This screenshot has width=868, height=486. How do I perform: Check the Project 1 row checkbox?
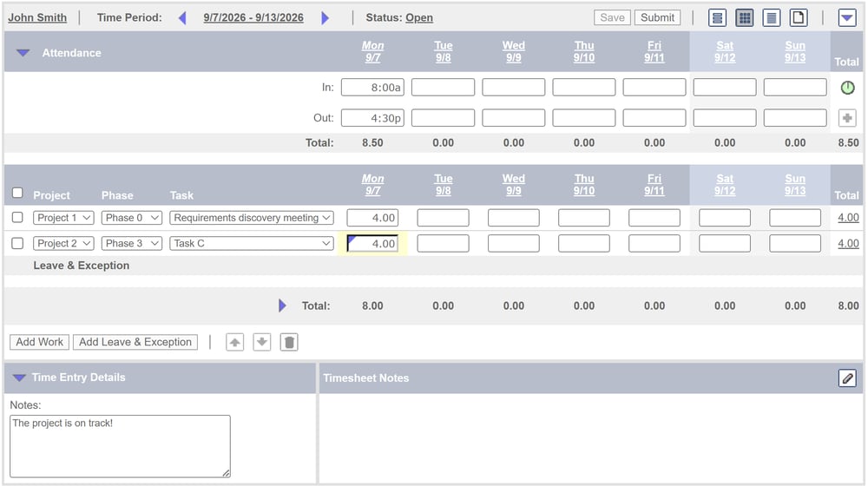[x=17, y=218]
